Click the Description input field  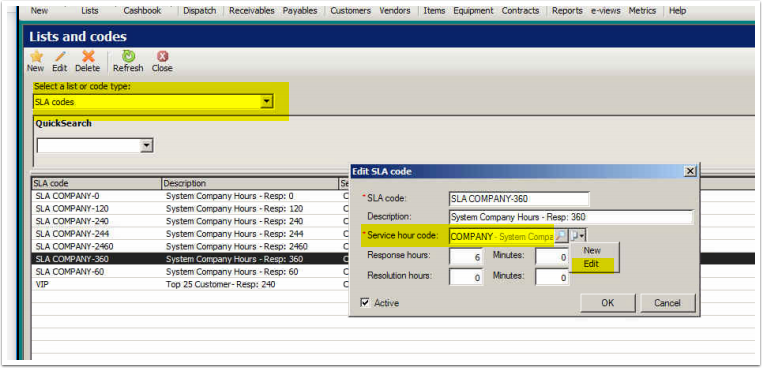[x=571, y=217]
